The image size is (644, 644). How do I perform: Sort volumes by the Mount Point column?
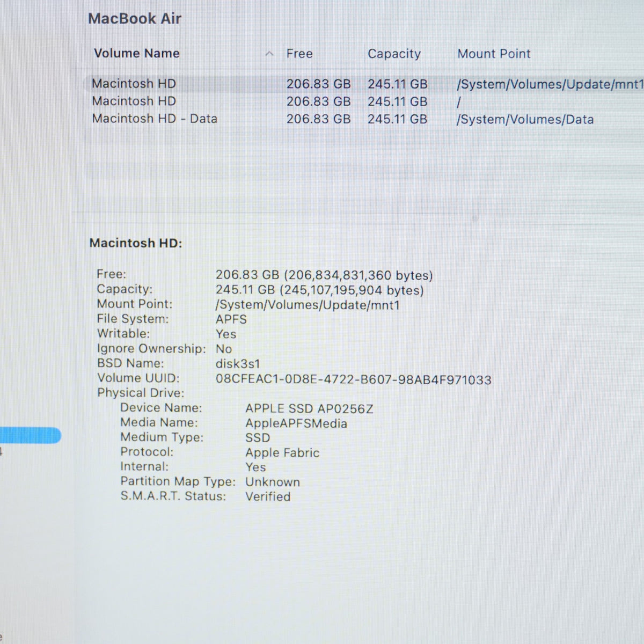click(x=494, y=54)
